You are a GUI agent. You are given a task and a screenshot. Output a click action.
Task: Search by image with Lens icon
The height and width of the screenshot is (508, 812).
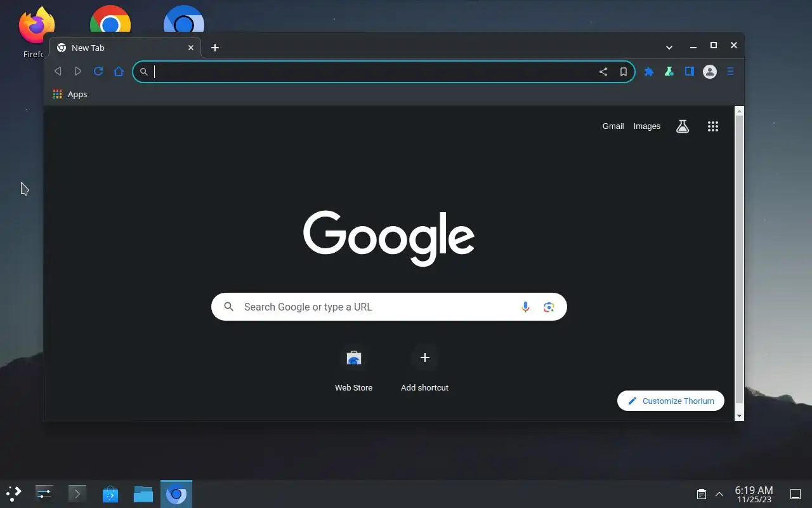(x=549, y=307)
